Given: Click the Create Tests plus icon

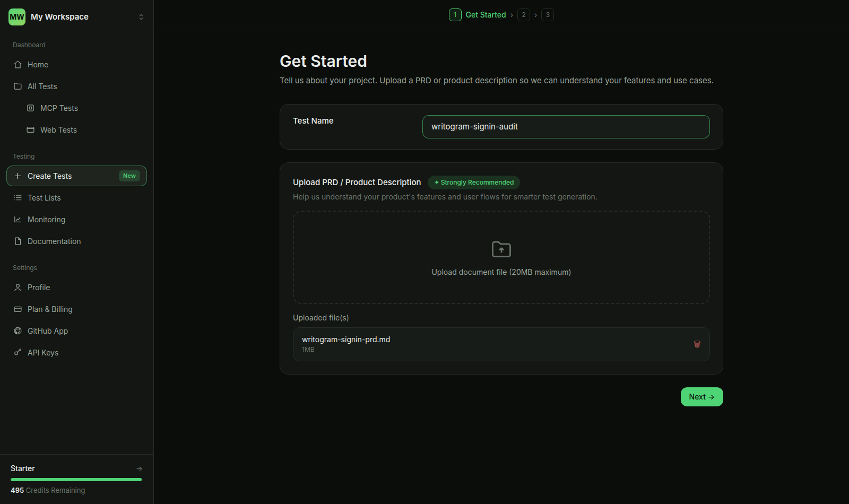Looking at the screenshot, I should 18,176.
